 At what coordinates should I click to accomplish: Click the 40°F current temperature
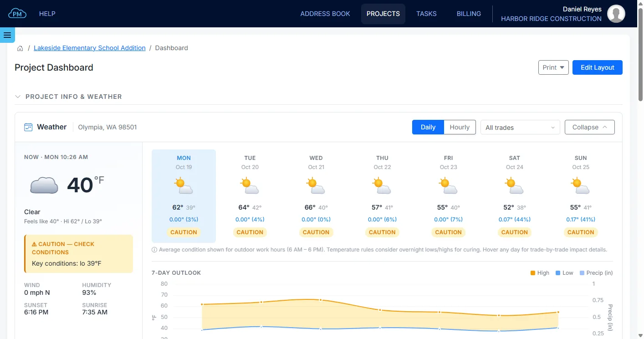click(86, 185)
